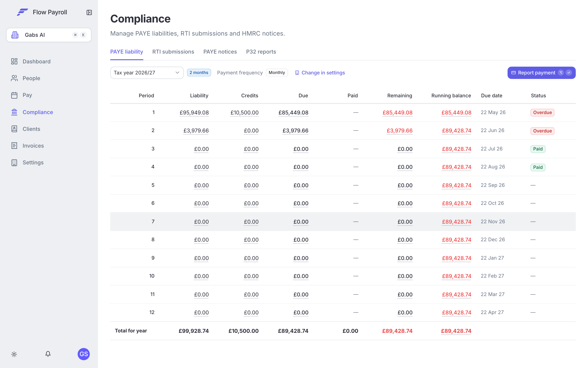The image size is (588, 368).
Task: Click the Overdue status for 22 May 26
Action: click(x=542, y=112)
